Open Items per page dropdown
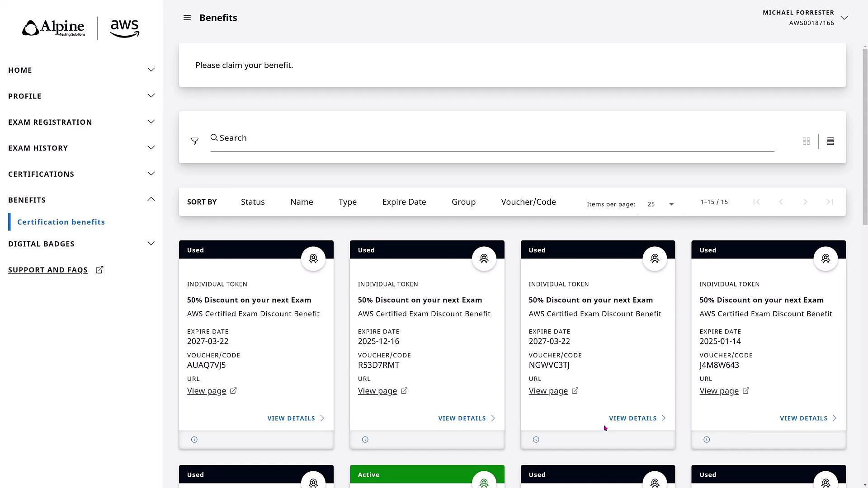Image resolution: width=868 pixels, height=488 pixels. click(660, 204)
